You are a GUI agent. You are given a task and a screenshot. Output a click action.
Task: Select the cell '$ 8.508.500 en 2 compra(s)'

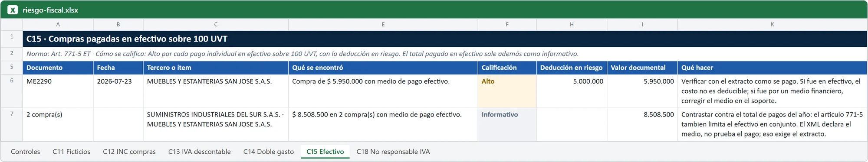(x=383, y=124)
